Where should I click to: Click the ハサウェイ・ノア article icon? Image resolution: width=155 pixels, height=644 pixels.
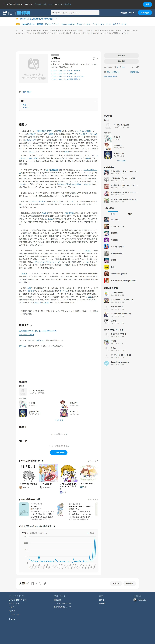[x=106, y=227]
